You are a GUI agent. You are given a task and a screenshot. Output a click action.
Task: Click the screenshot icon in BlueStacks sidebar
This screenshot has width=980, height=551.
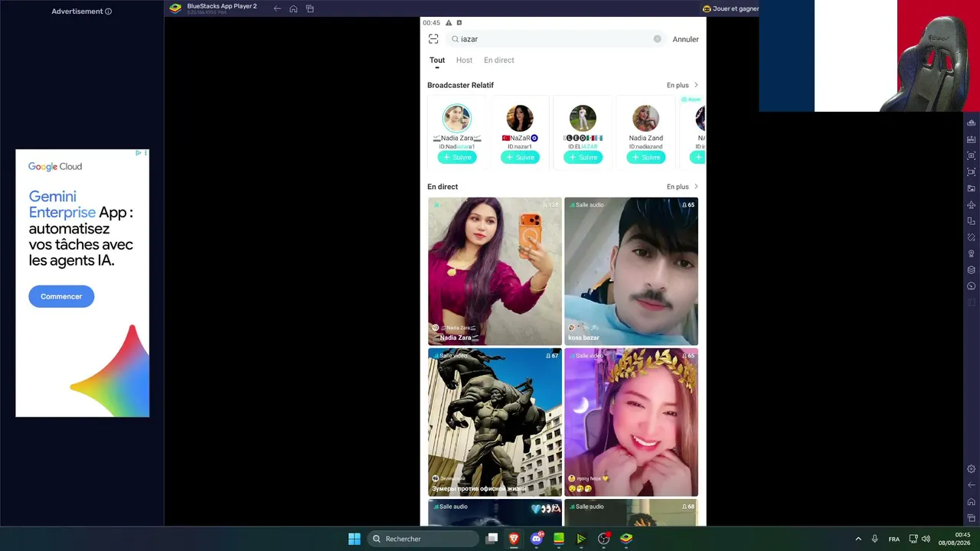click(972, 155)
